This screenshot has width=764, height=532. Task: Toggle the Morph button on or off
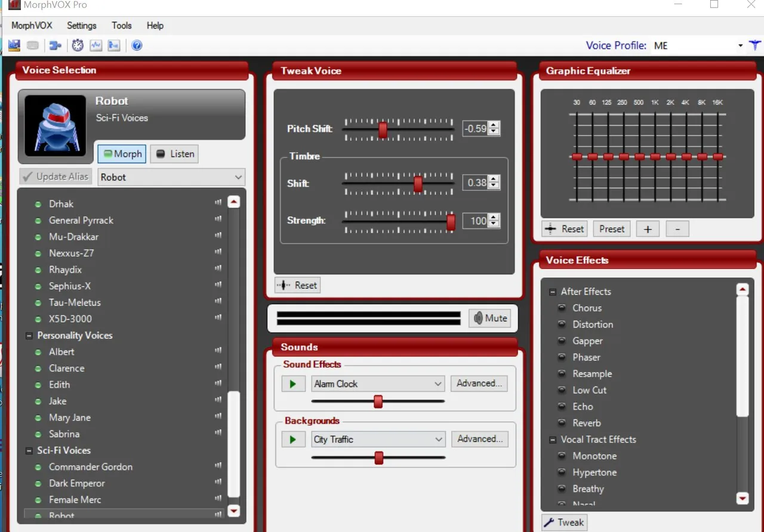pyautogui.click(x=122, y=154)
